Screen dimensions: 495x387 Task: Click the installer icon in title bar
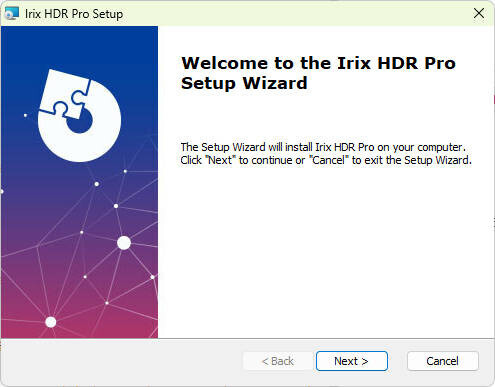[x=11, y=13]
